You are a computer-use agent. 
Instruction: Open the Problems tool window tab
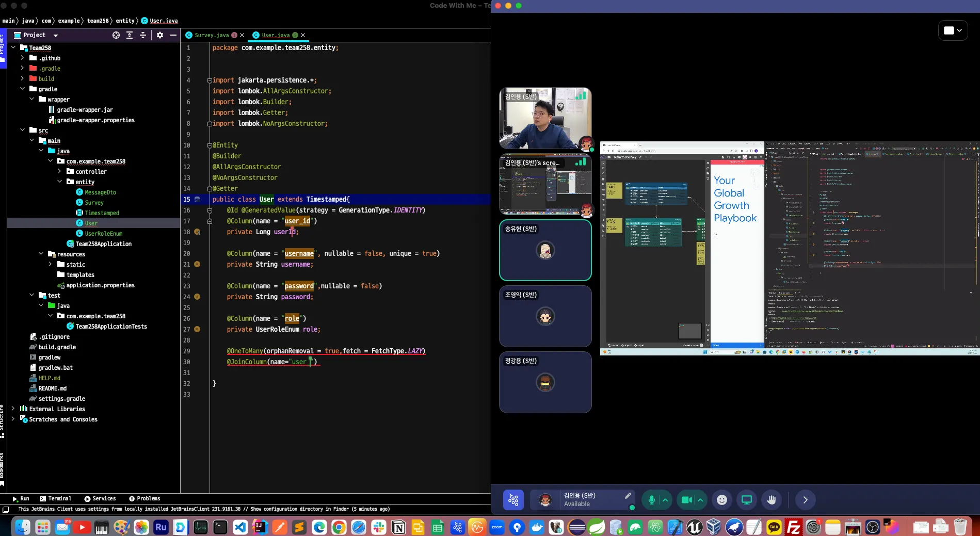144,499
